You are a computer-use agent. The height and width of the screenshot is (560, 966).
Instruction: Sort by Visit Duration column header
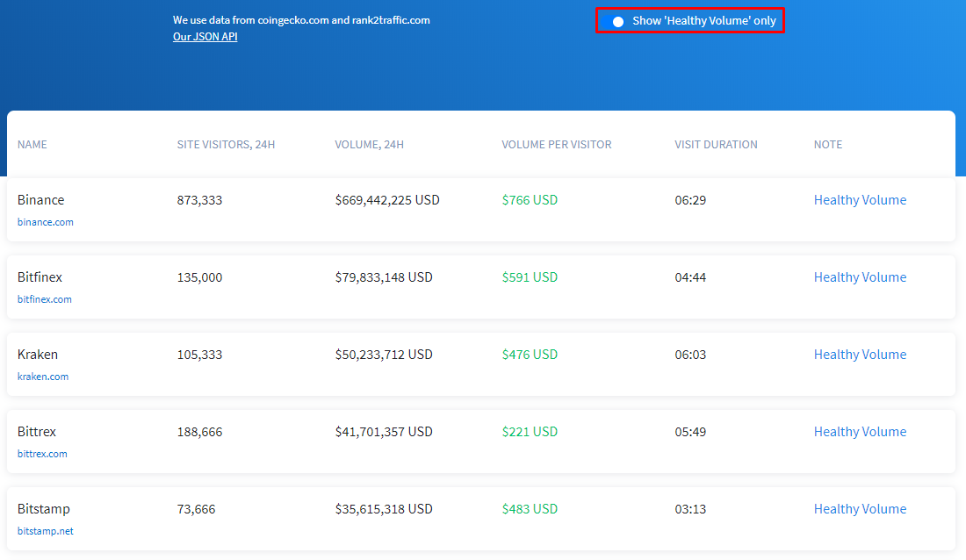click(x=716, y=145)
